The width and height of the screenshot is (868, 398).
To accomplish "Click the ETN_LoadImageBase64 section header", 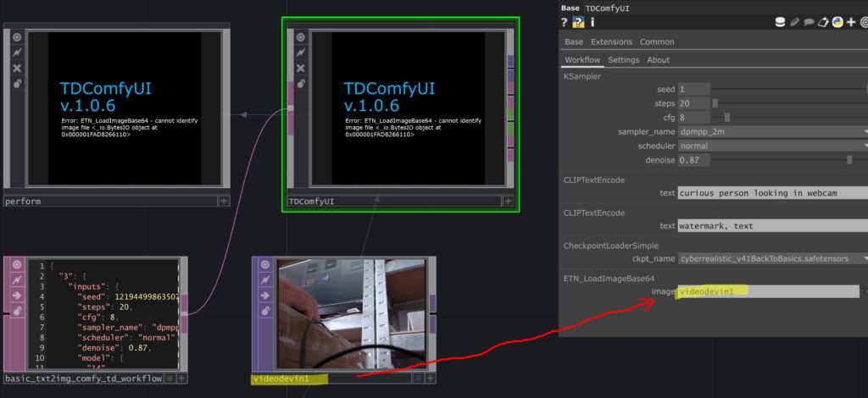I will pyautogui.click(x=609, y=278).
